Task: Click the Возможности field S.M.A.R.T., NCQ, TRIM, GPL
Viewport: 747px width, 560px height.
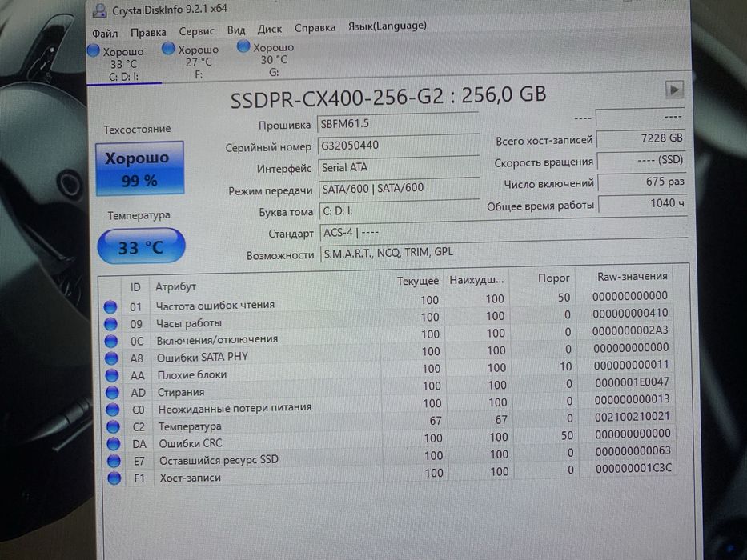Action: click(504, 252)
